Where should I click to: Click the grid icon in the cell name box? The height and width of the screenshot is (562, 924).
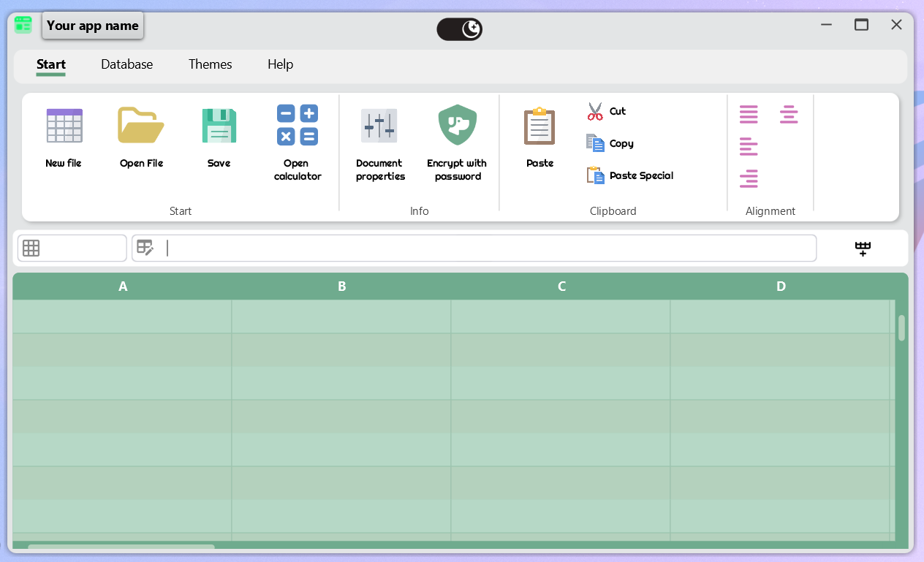[31, 248]
